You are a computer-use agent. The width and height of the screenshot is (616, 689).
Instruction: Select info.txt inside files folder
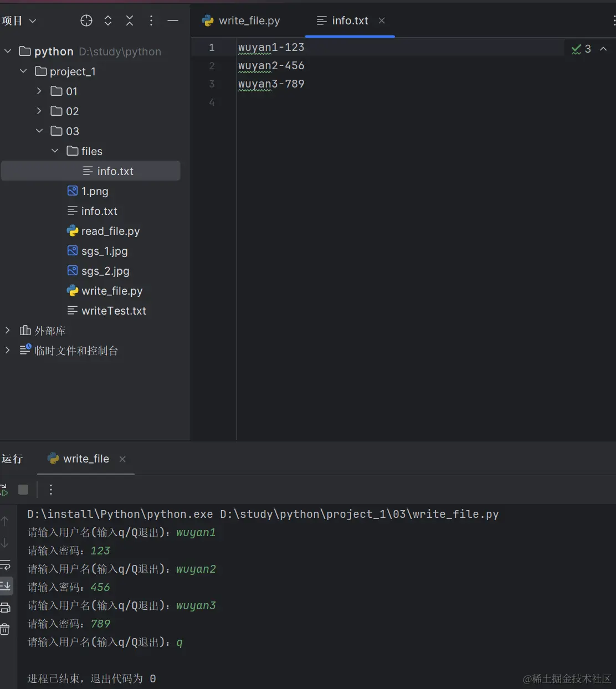(91, 171)
